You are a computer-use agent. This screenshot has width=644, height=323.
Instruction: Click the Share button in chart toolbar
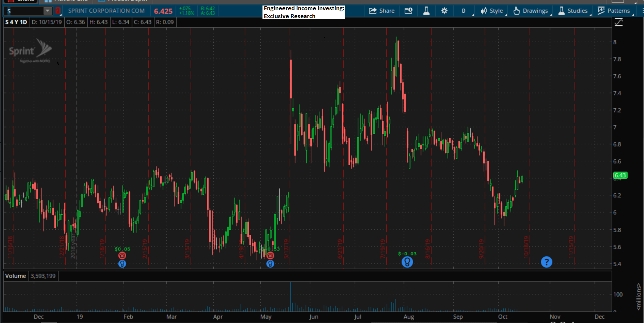tap(382, 11)
